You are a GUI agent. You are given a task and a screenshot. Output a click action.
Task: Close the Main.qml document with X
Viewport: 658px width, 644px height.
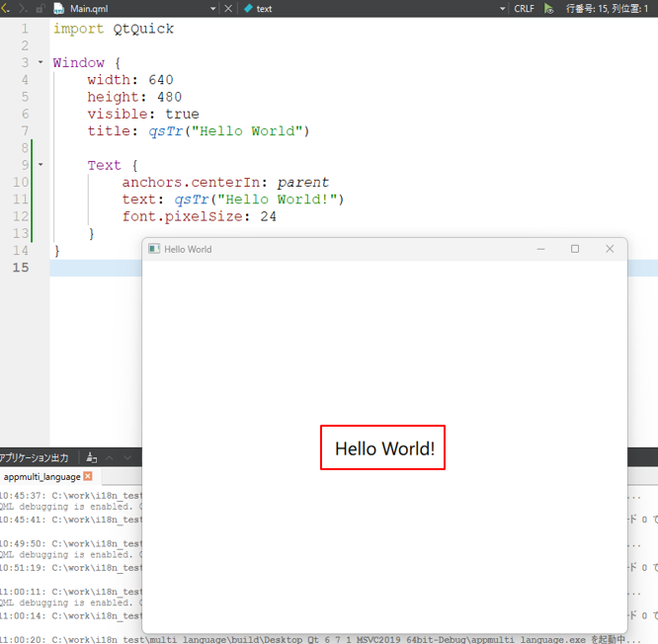click(229, 8)
